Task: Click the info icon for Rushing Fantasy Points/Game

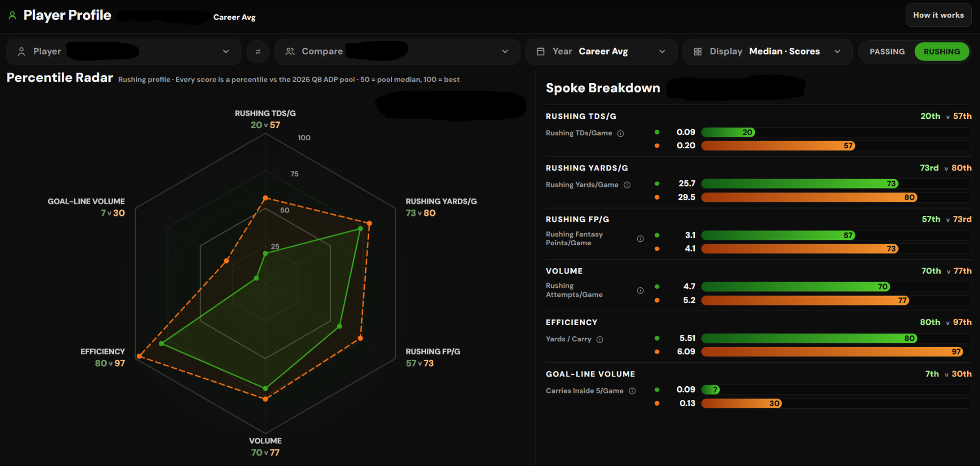Action: (x=640, y=239)
